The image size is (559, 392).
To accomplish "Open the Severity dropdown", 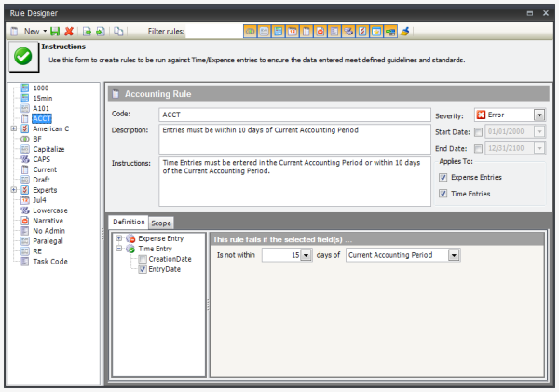I will [539, 115].
